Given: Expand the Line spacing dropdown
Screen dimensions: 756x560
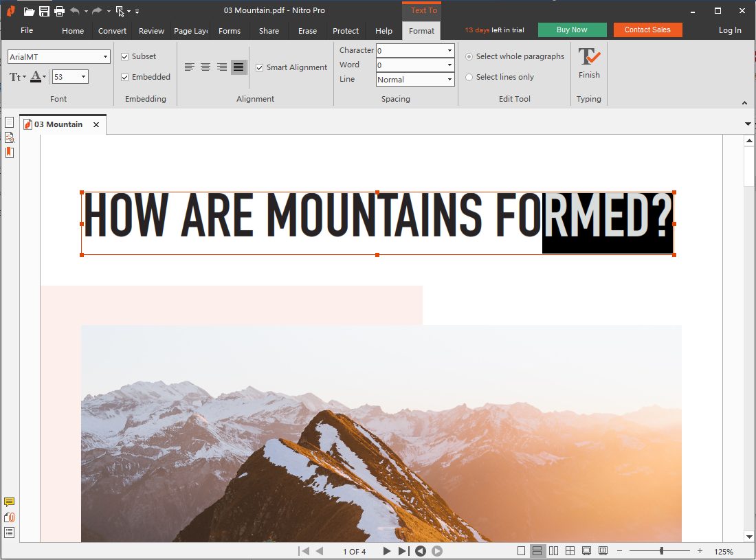Looking at the screenshot, I should point(450,80).
